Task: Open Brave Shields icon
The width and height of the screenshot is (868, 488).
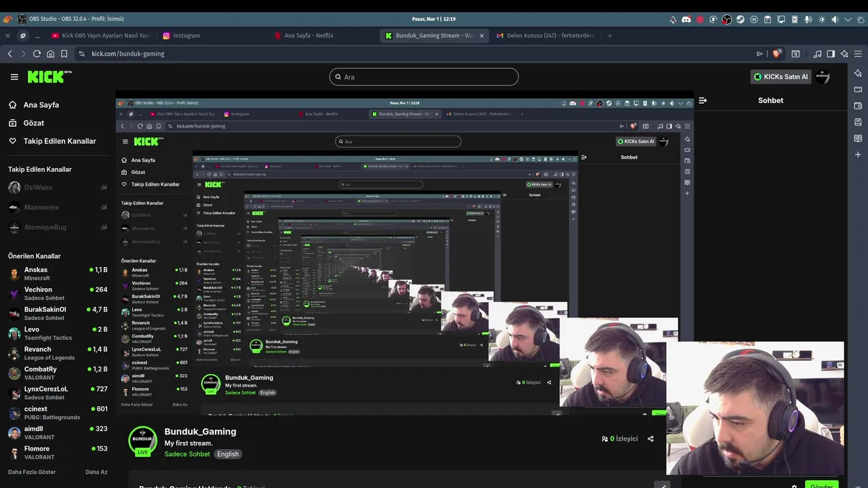Action: (x=776, y=54)
